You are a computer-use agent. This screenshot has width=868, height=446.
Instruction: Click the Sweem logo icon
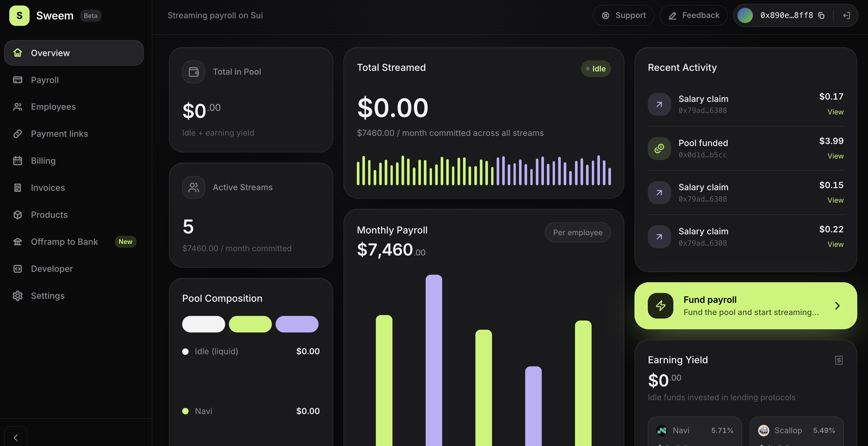pyautogui.click(x=19, y=15)
